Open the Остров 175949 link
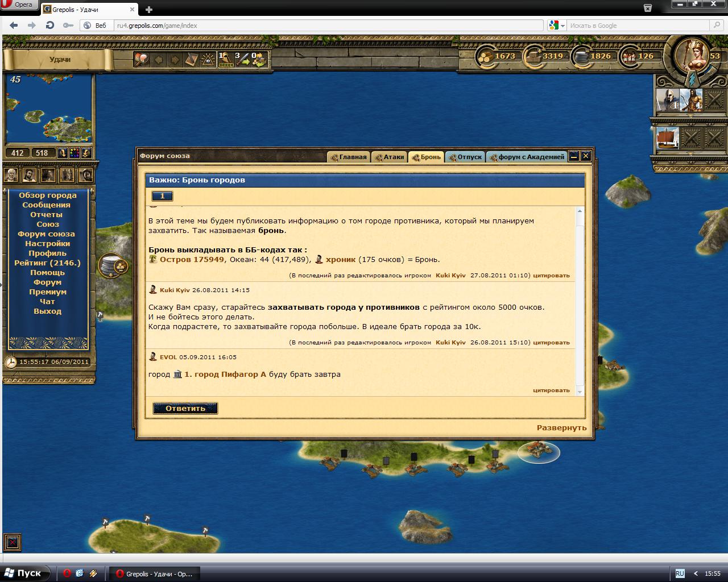Viewport: 728px width, 582px height. (192, 259)
